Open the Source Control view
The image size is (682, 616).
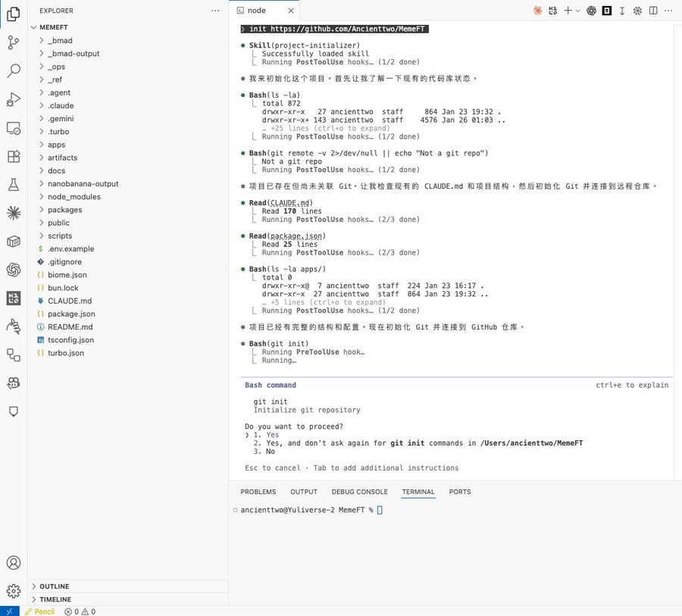[x=14, y=42]
